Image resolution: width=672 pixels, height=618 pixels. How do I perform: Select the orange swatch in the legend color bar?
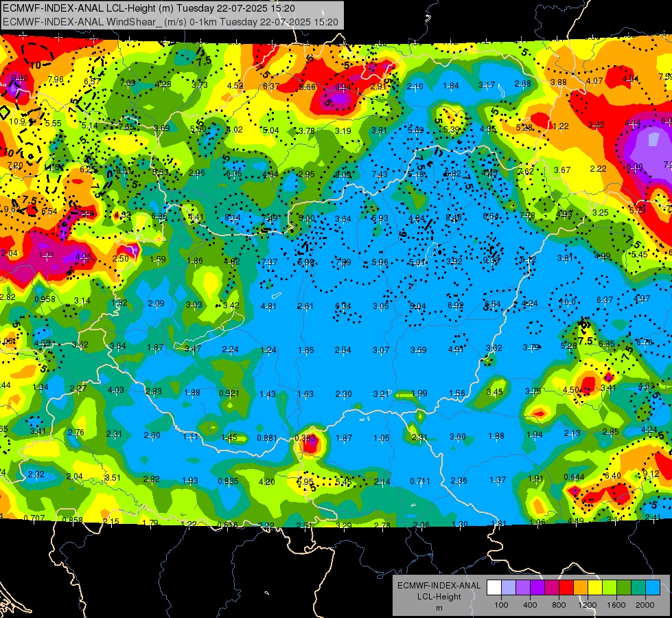coord(581,588)
